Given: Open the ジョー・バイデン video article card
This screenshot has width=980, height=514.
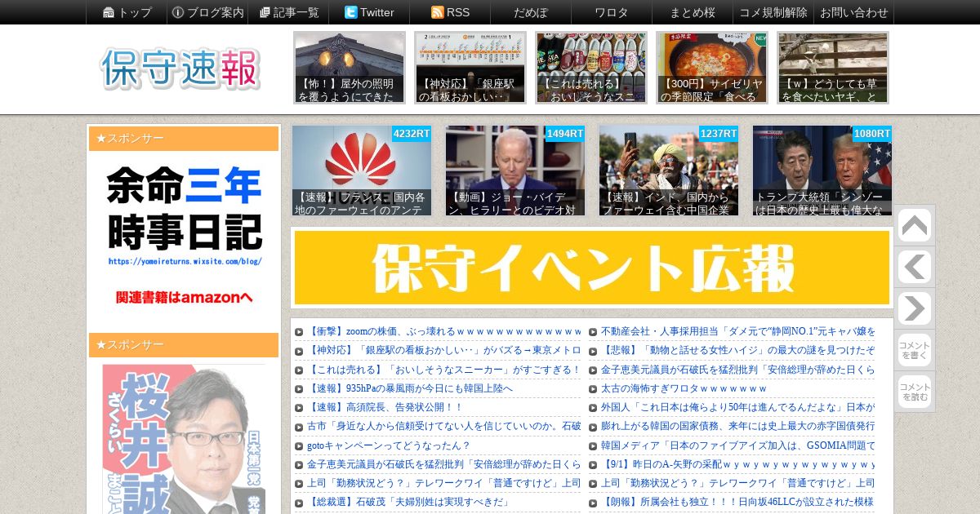Looking at the screenshot, I should pos(515,171).
